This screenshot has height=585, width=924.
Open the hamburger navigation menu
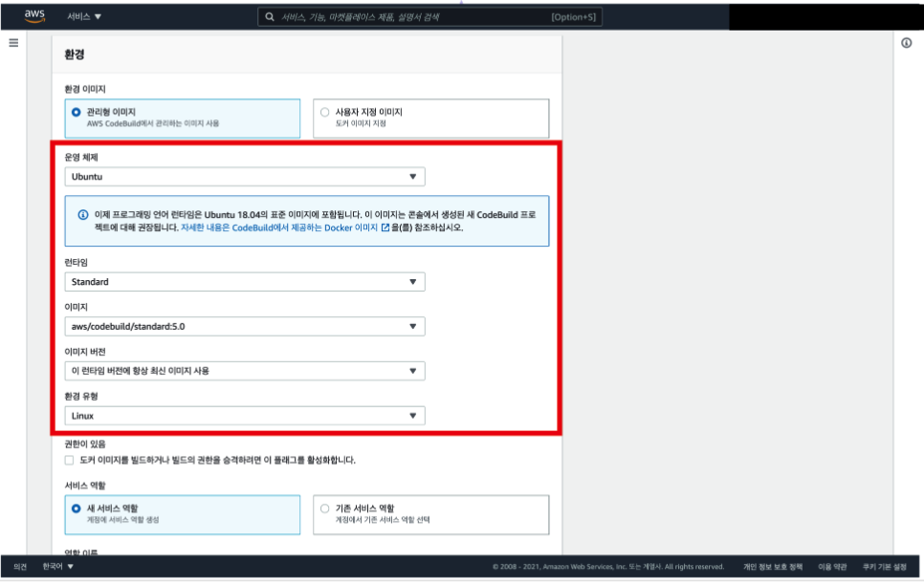click(x=13, y=43)
